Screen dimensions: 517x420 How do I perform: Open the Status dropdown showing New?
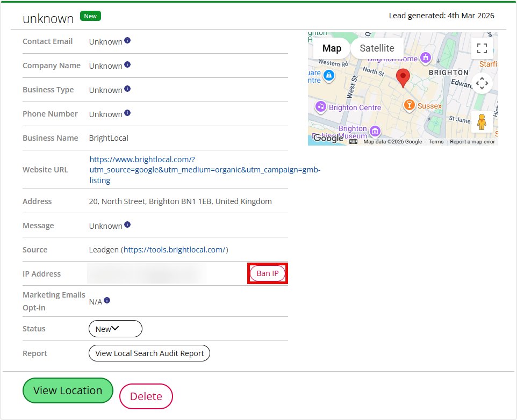click(x=116, y=329)
